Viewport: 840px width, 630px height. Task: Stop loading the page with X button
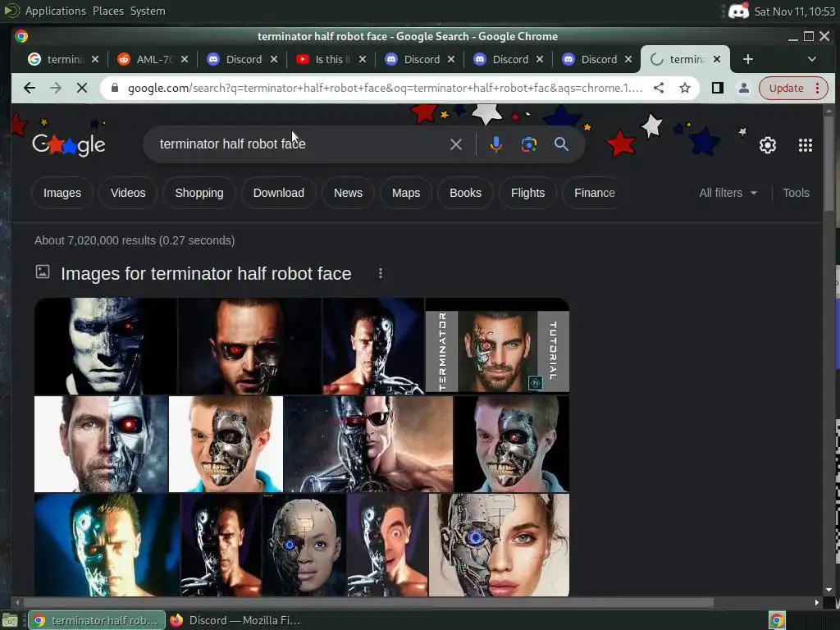tap(82, 88)
